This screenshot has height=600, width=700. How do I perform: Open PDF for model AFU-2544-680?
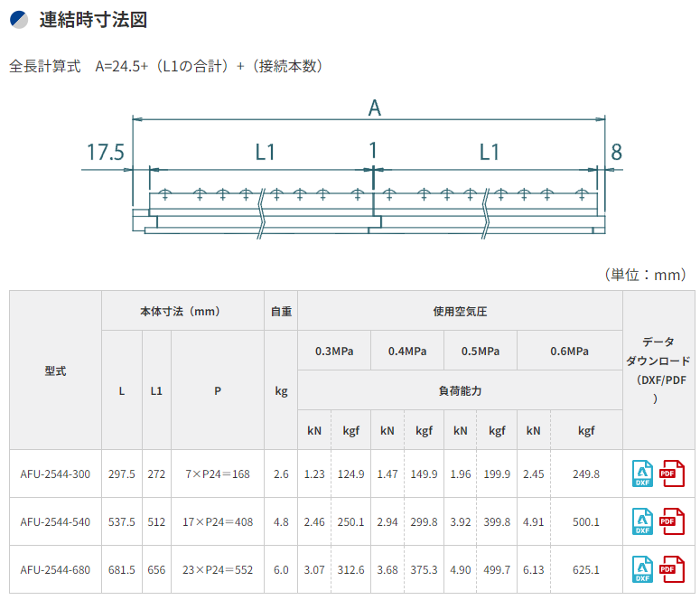click(672, 569)
